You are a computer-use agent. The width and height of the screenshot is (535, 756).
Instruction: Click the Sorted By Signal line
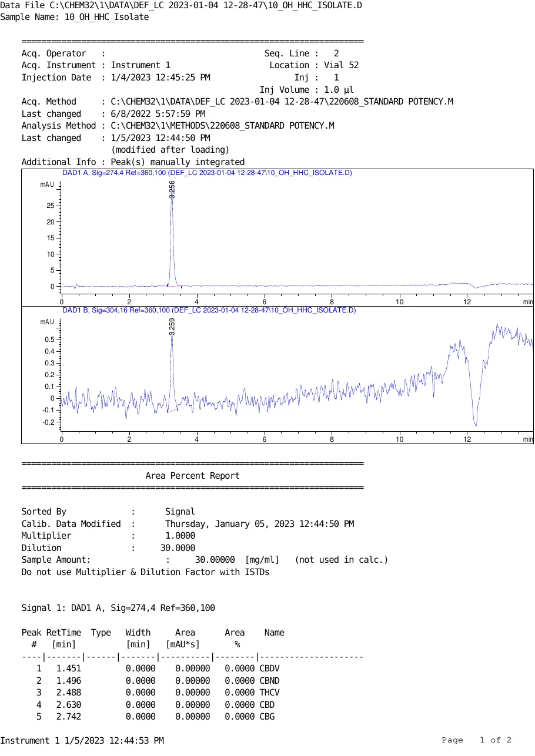108,512
